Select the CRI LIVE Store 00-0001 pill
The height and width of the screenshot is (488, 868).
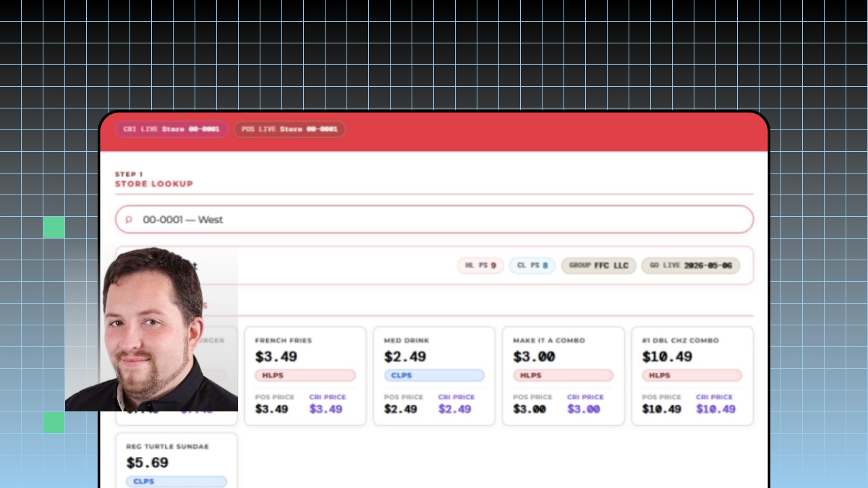[x=172, y=129]
